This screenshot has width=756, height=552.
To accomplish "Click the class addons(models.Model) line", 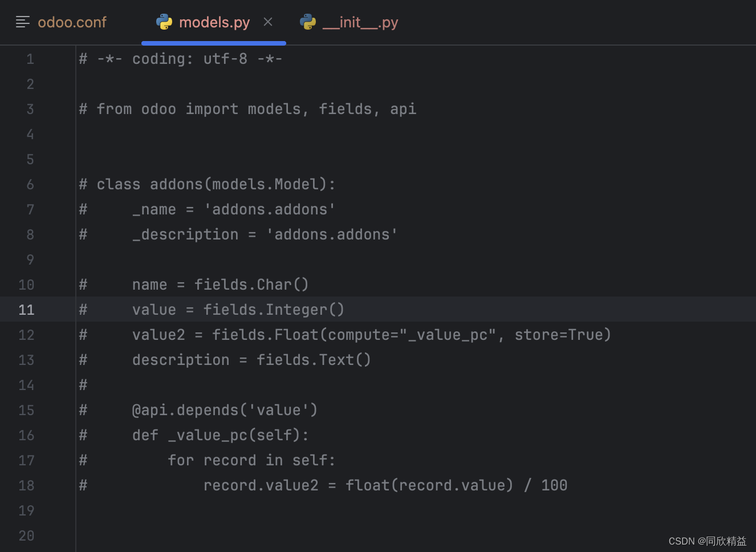I will tap(207, 184).
